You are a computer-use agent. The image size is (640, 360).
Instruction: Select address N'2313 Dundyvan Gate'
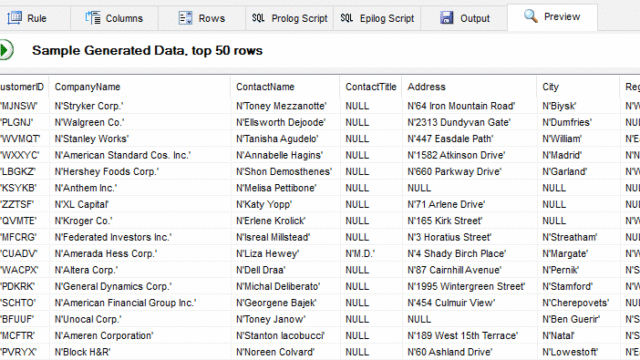tap(469, 122)
